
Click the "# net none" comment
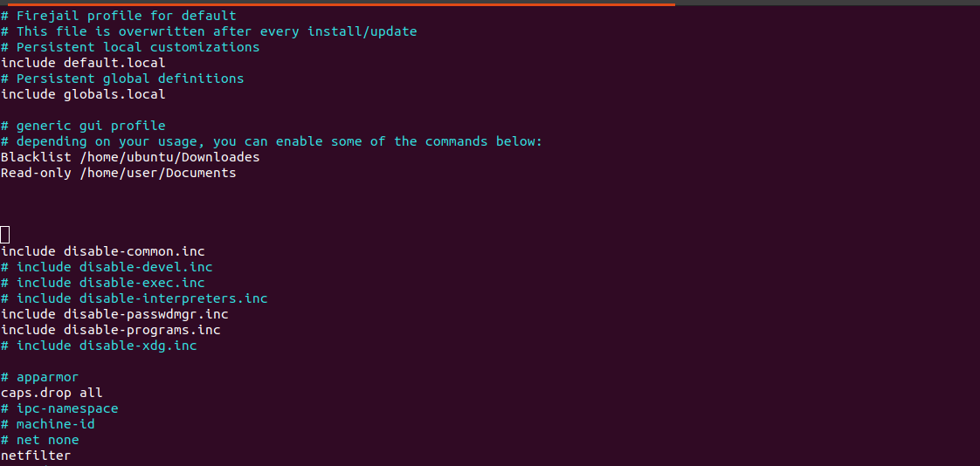pyautogui.click(x=40, y=440)
